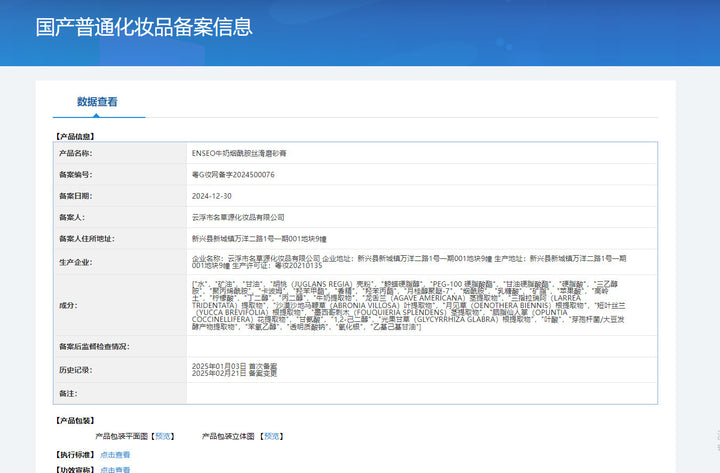Select the filing date 2024-12-30
The width and height of the screenshot is (720, 473).
[x=212, y=196]
